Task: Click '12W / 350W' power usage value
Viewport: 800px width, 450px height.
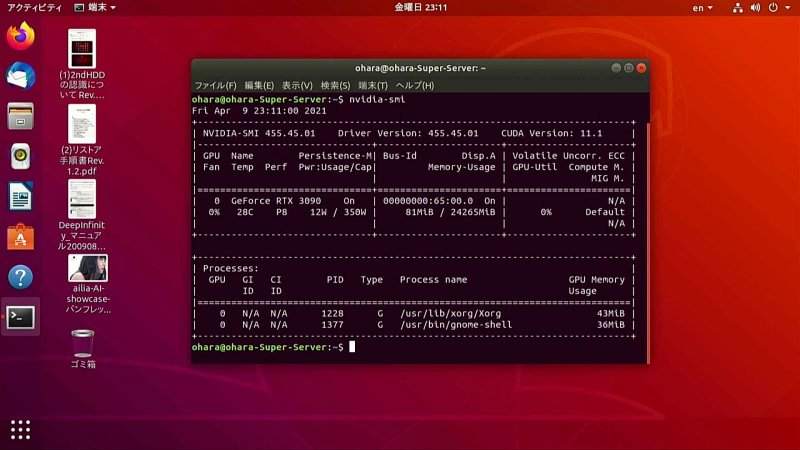Action: (338, 212)
